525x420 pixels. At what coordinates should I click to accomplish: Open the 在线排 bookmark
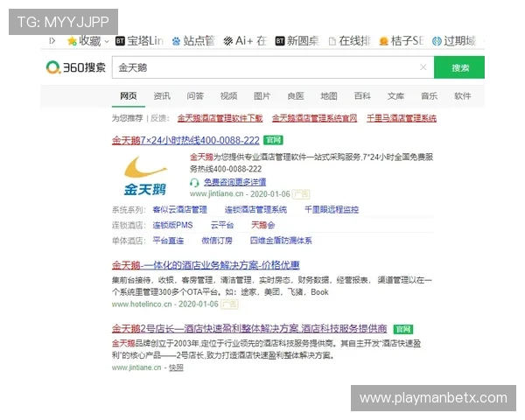tap(349, 41)
